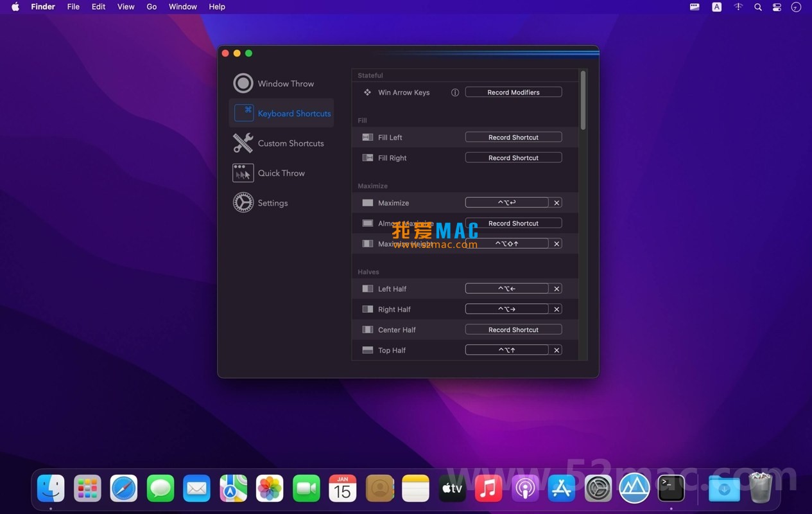Open the Go menu
812x514 pixels.
click(151, 6)
